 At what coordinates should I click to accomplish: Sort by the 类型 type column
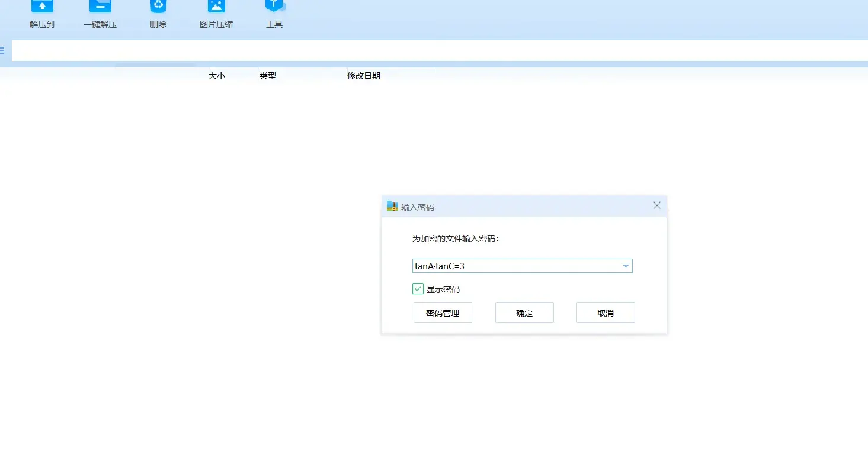click(x=268, y=76)
